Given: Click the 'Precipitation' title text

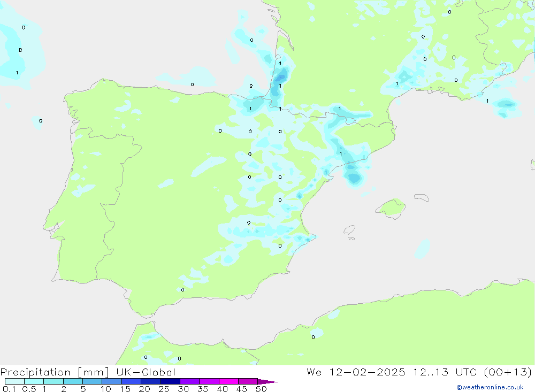Looking at the screenshot, I should (x=35, y=372).
